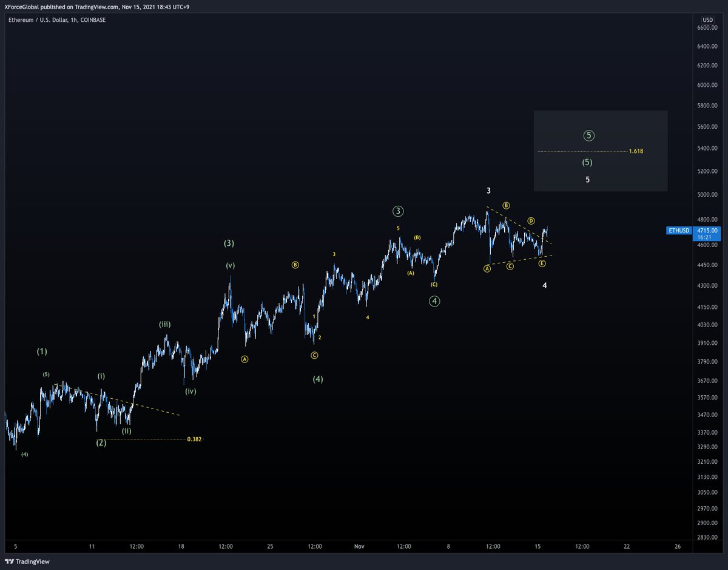Image resolution: width=728 pixels, height=570 pixels.
Task: Select the yellow circled D triangle label
Action: [x=530, y=220]
